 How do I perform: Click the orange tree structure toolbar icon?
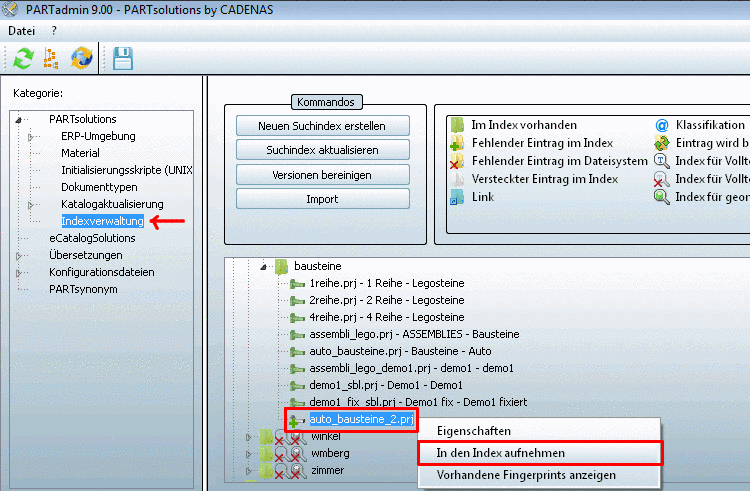[51, 58]
